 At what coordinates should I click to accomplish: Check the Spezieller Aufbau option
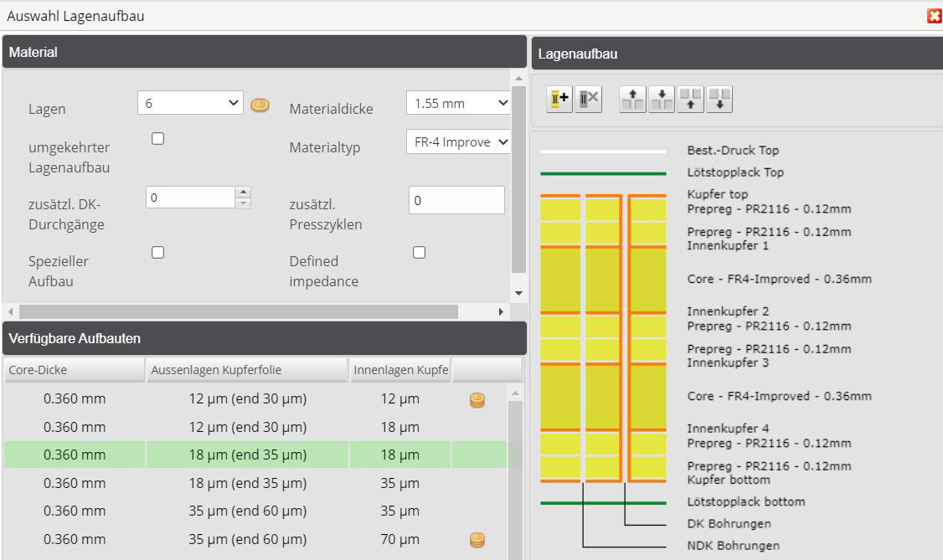(157, 252)
